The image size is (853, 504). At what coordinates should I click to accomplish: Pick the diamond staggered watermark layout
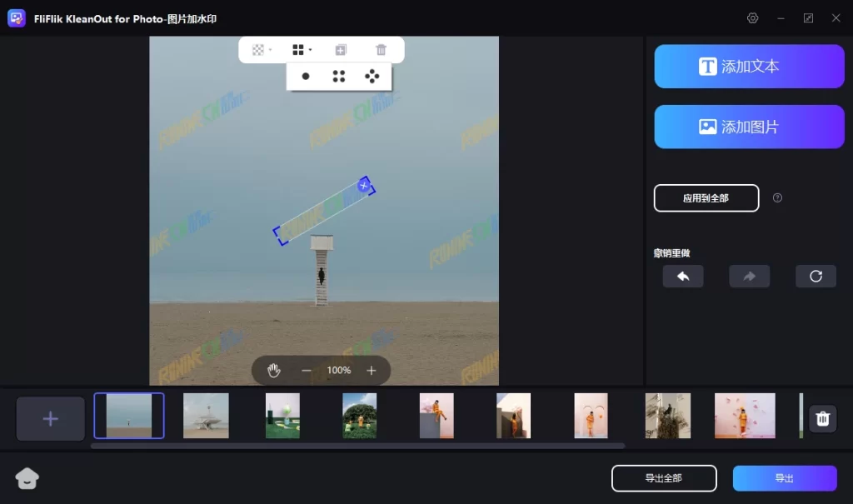tap(372, 77)
